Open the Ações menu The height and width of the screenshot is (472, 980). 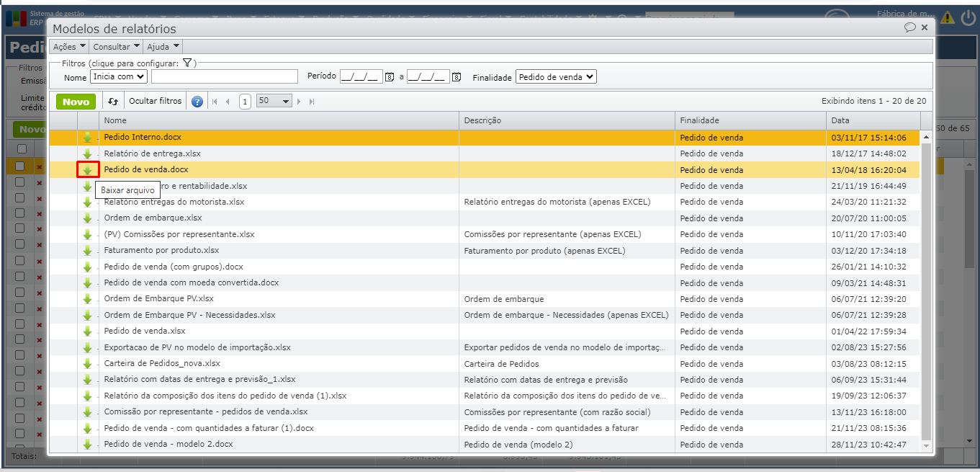click(69, 47)
